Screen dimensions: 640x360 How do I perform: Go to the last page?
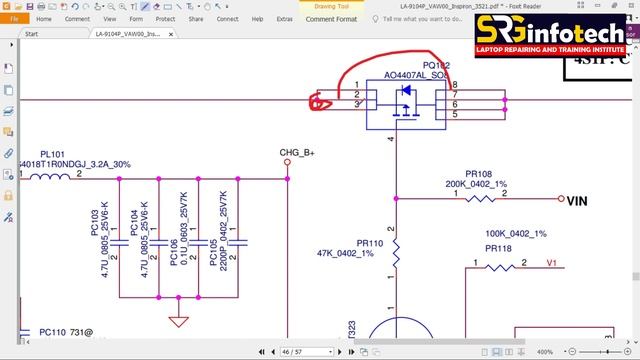click(351, 352)
